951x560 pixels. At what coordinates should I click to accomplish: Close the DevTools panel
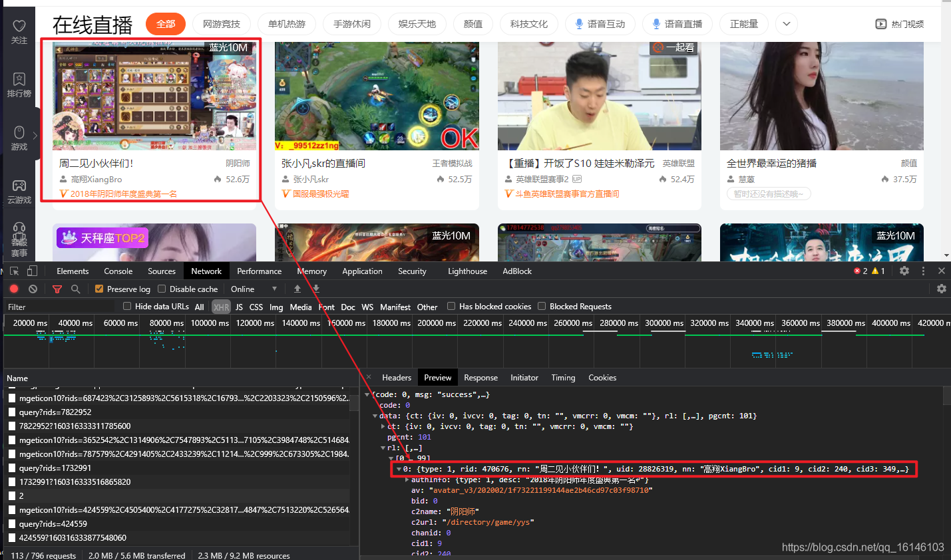click(x=942, y=271)
